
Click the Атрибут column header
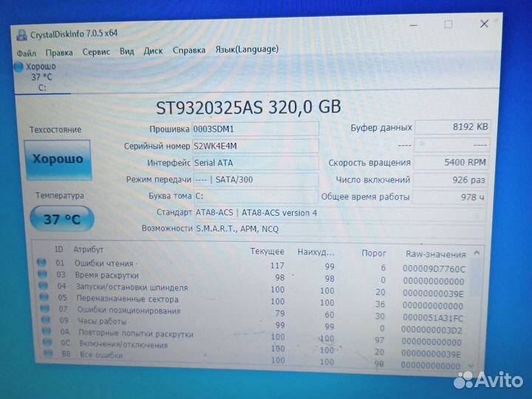(88, 250)
